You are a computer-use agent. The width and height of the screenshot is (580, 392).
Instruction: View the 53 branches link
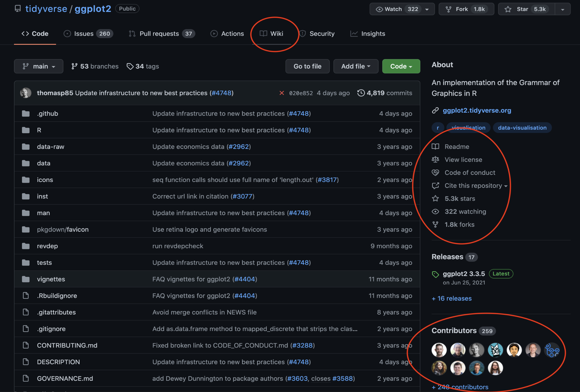pos(95,66)
